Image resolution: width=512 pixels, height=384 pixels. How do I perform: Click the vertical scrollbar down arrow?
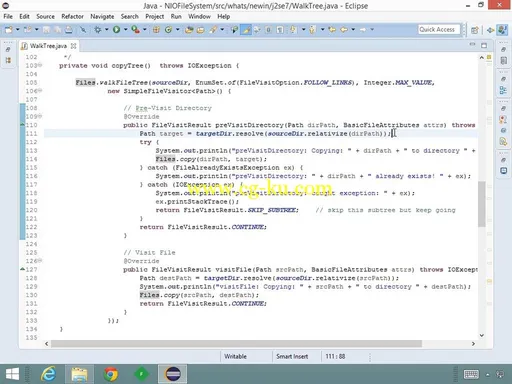(x=482, y=335)
